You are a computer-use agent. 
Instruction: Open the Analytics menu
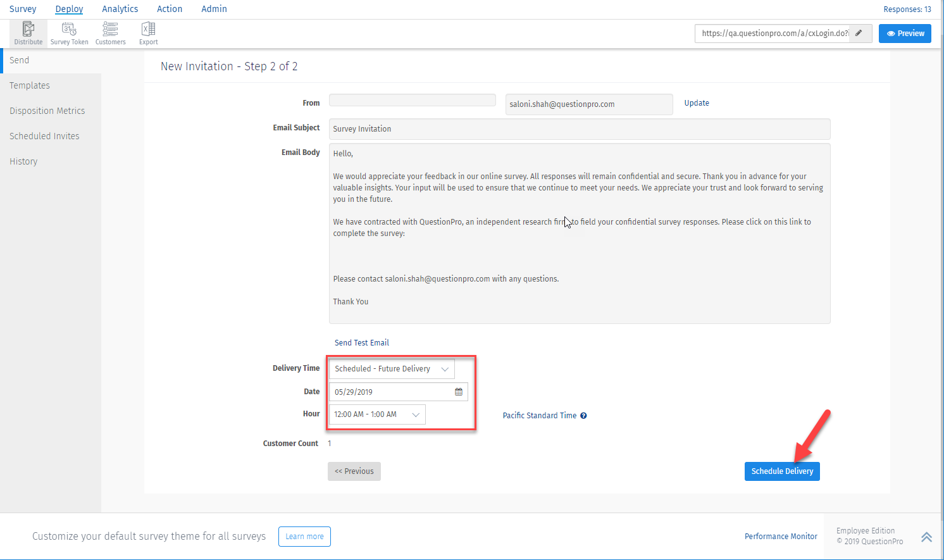[120, 9]
